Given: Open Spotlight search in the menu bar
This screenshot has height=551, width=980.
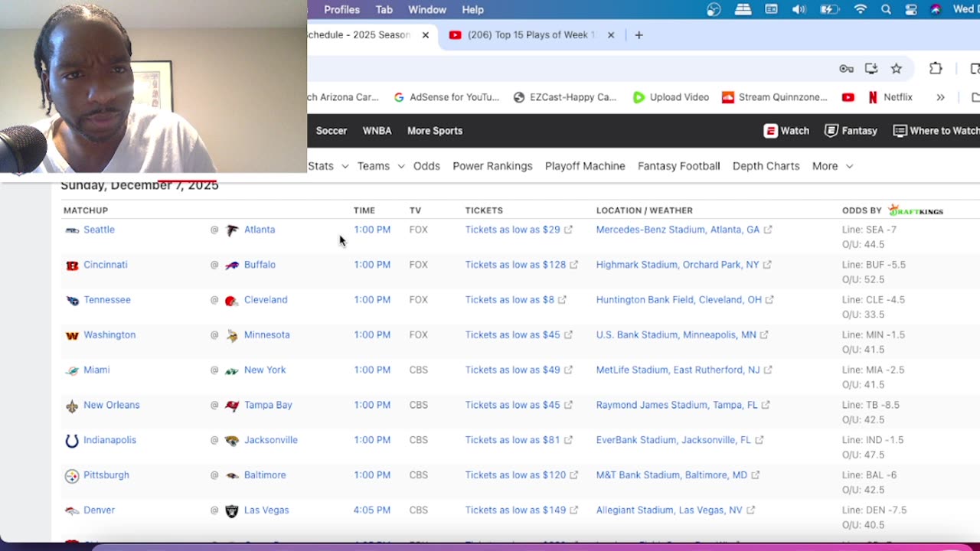Looking at the screenshot, I should click(x=886, y=10).
